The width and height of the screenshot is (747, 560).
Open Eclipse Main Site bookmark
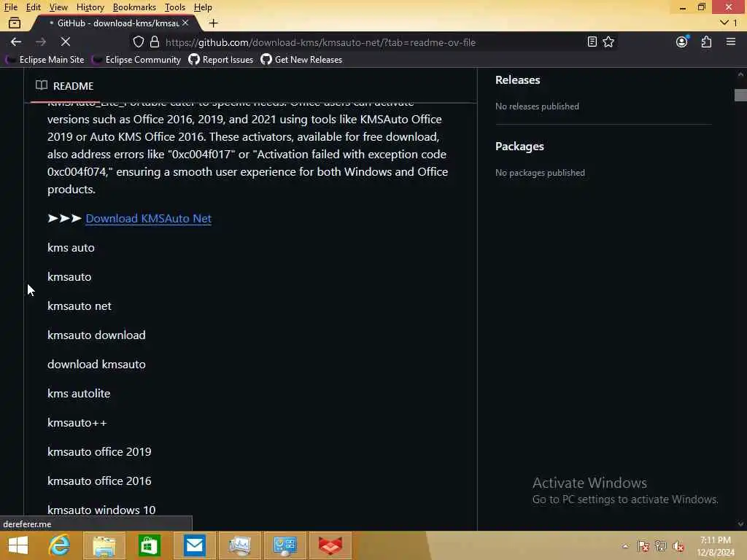45,60
